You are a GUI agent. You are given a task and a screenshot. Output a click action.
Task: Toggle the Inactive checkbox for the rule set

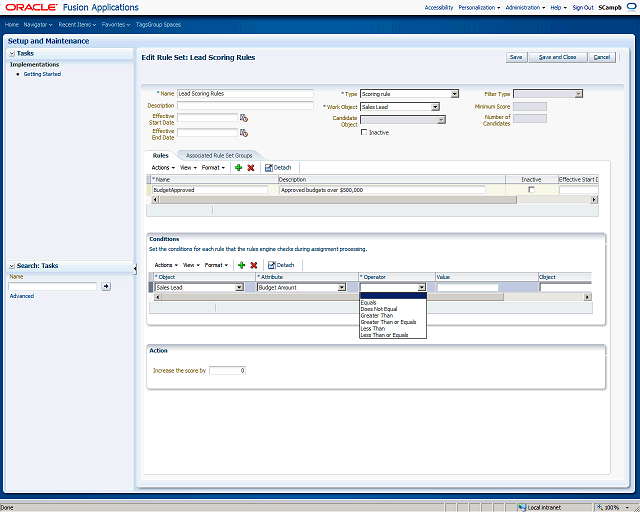364,132
